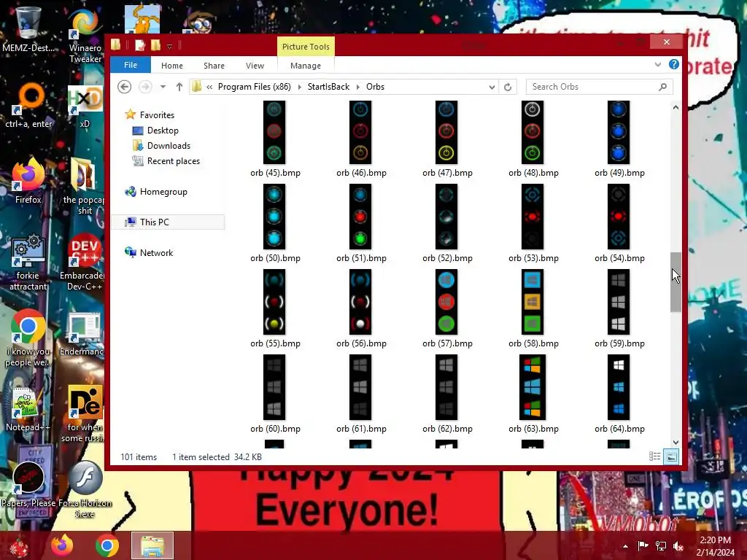The width and height of the screenshot is (747, 560).
Task: Show hidden tray icons arrow
Action: click(625, 546)
